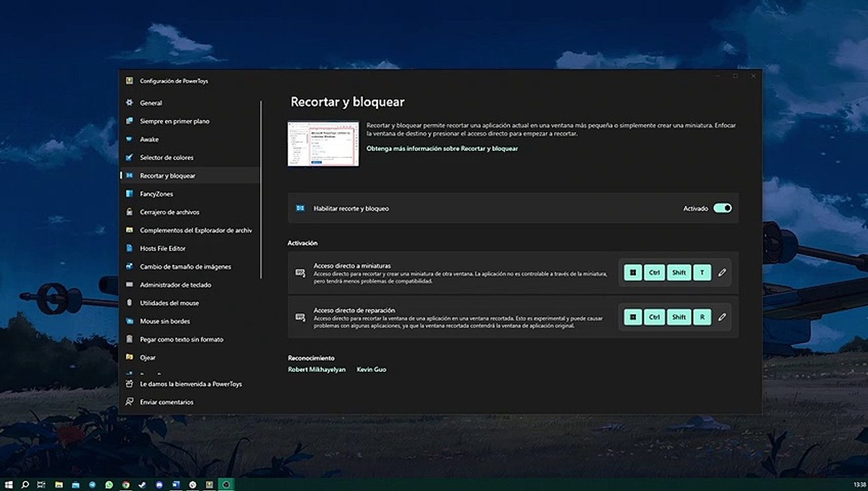Open Pegar como texto sin formato
Screen dimensions: 868x491
click(x=190, y=339)
